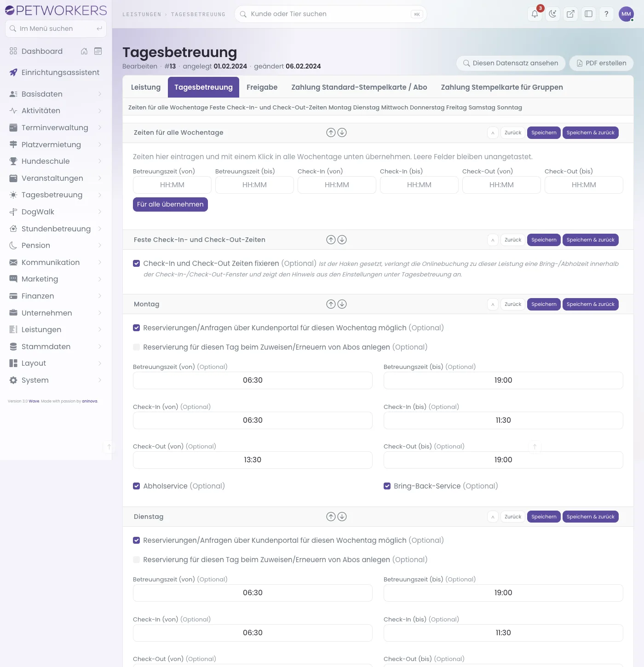Click 'PDF erstellen' button

601,63
